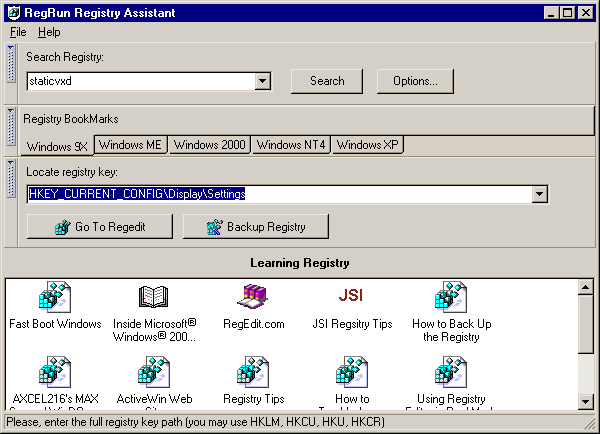Open the File menu
The width and height of the screenshot is (600, 434).
click(18, 32)
